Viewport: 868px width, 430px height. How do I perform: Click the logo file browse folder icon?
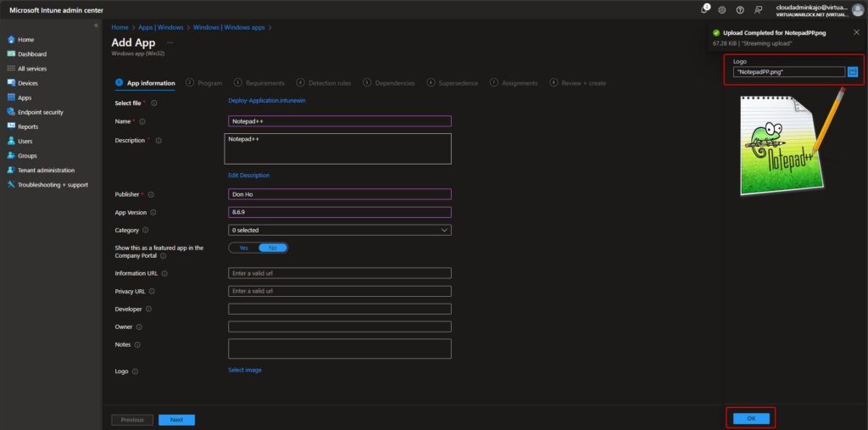click(x=853, y=71)
